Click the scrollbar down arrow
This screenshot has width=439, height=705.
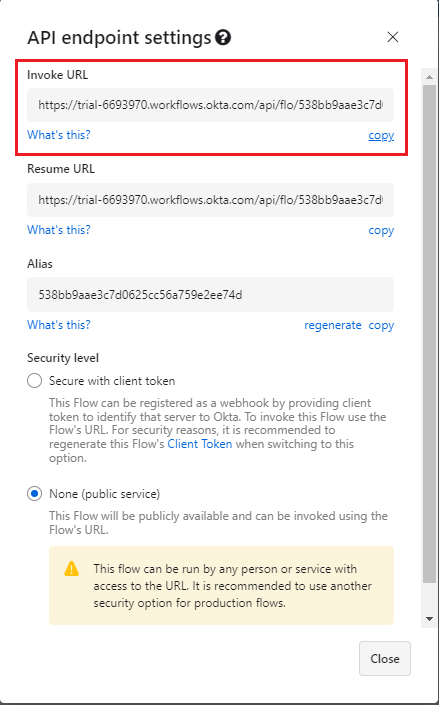429,619
